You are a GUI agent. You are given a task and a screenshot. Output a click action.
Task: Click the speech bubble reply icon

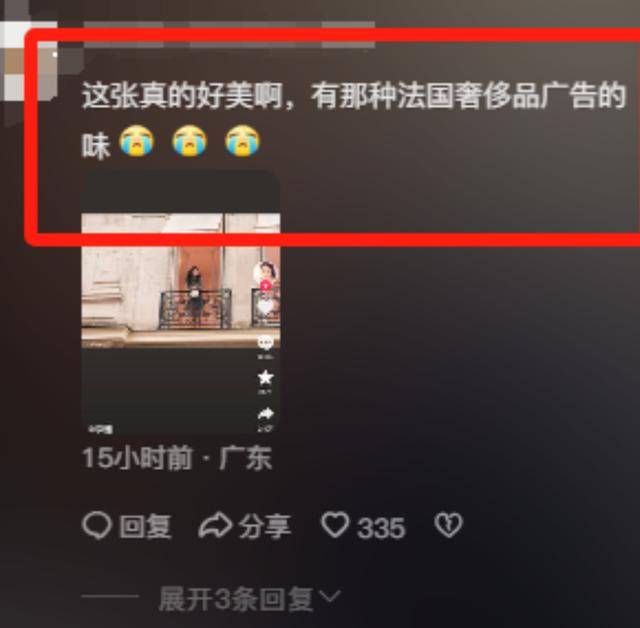tap(97, 525)
